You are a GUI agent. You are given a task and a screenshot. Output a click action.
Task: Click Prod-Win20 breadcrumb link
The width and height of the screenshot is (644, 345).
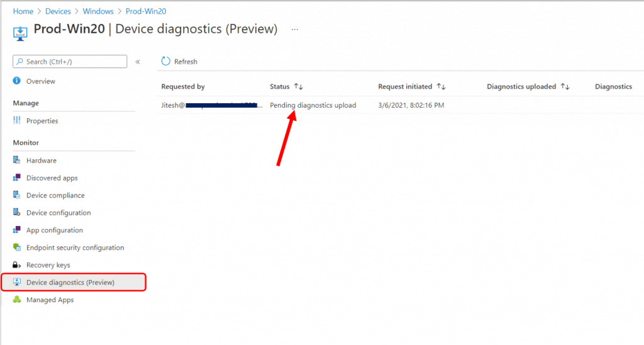click(146, 11)
